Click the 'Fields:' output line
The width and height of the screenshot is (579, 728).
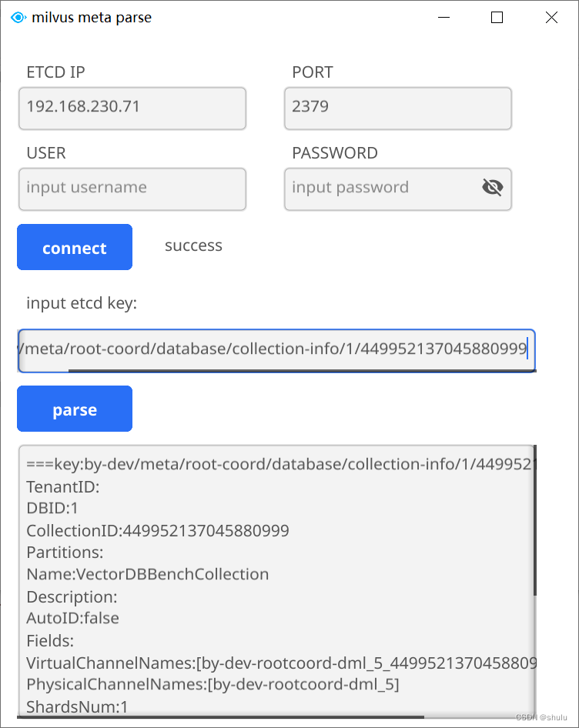50,641
